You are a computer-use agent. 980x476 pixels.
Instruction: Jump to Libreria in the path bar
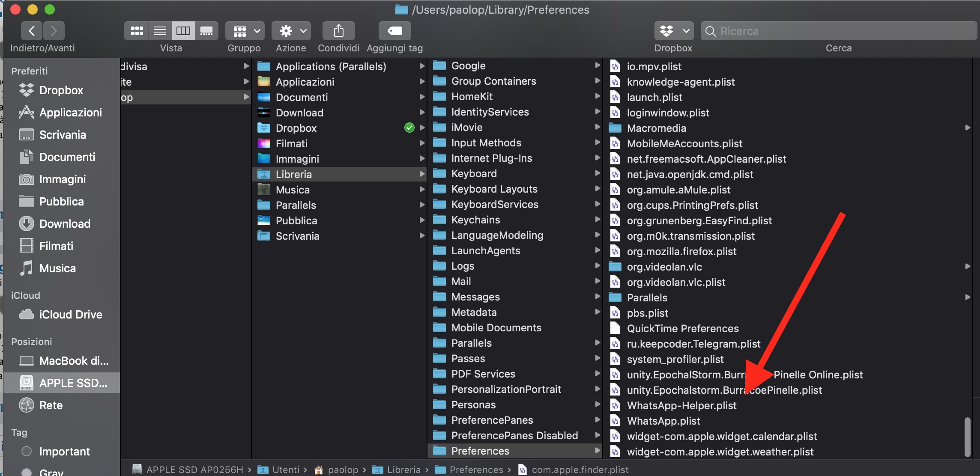pyautogui.click(x=397, y=470)
